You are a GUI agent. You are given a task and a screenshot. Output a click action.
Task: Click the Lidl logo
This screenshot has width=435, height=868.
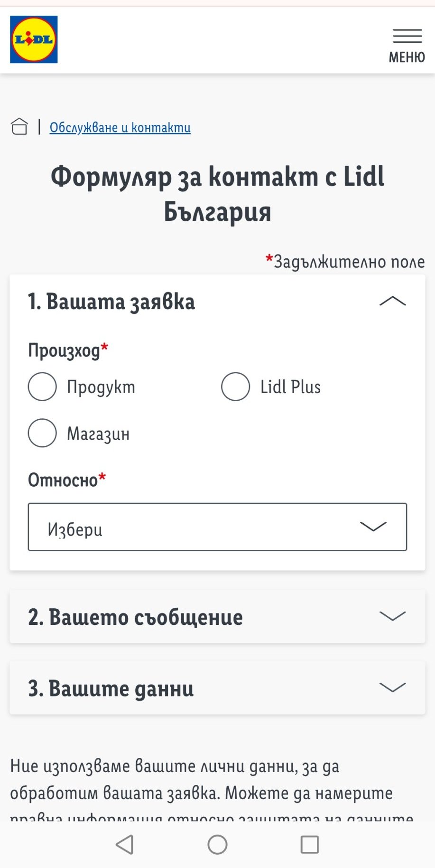pyautogui.click(x=34, y=39)
